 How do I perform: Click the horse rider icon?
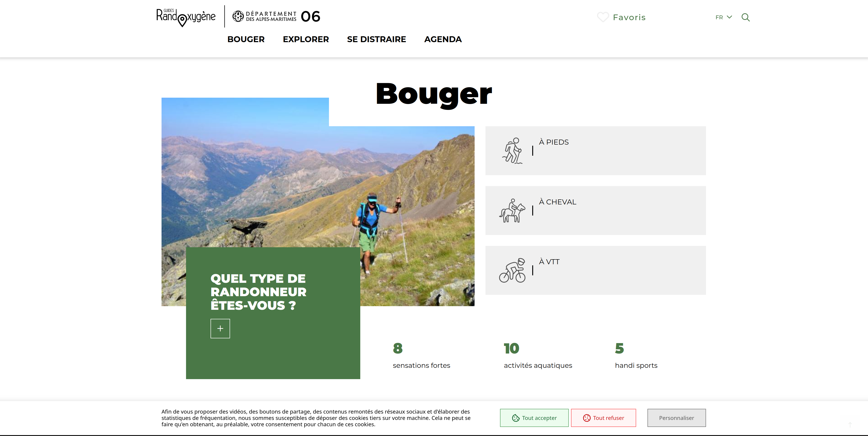tap(512, 211)
